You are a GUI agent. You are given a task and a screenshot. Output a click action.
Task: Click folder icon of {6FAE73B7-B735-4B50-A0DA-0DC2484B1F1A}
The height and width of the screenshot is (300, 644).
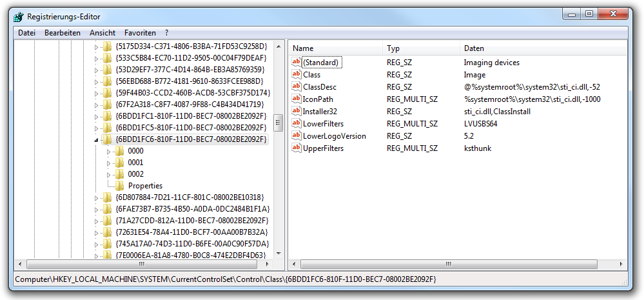107,209
